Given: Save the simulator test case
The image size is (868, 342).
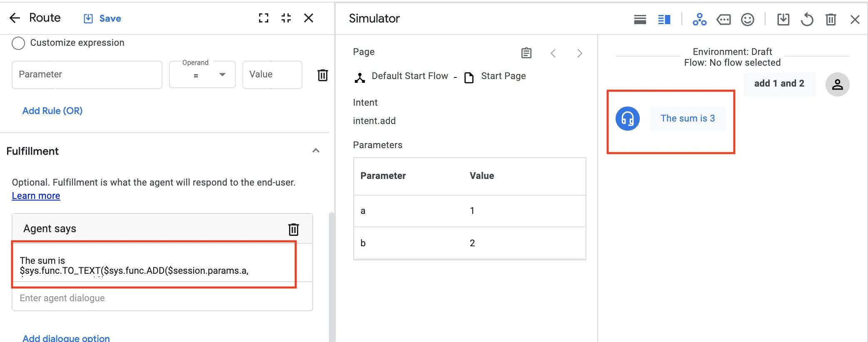Looking at the screenshot, I should [783, 19].
